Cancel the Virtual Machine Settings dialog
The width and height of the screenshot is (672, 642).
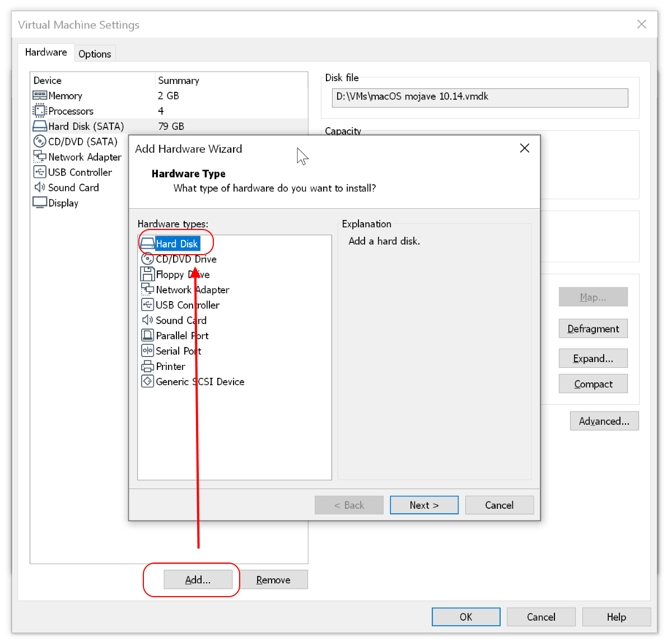541,617
